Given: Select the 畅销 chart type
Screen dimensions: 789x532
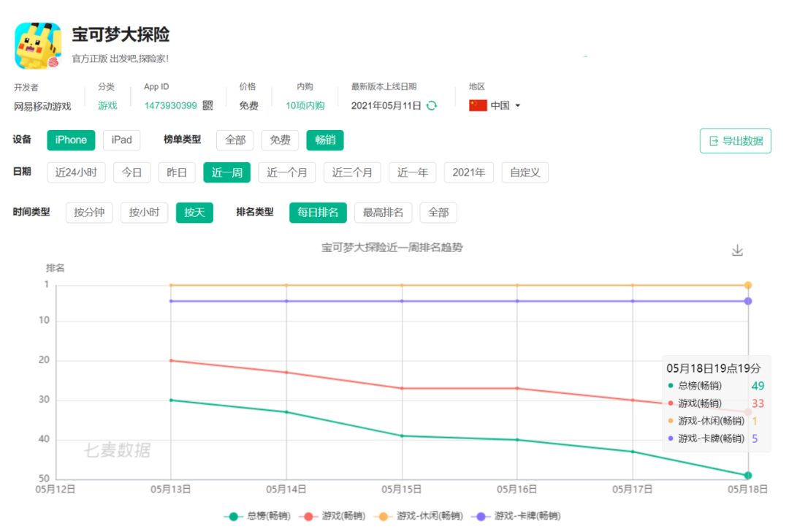Looking at the screenshot, I should click(x=325, y=140).
